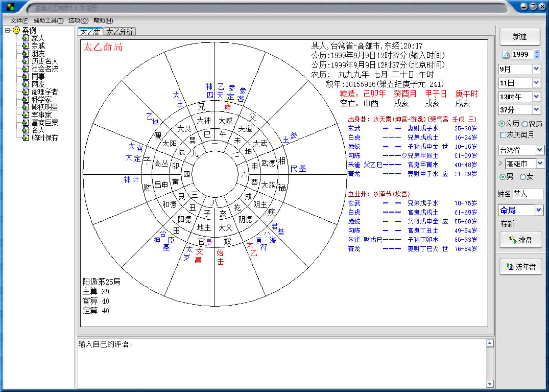Switch to the 太乙分析 tab
The height and width of the screenshot is (392, 549).
pos(119,32)
